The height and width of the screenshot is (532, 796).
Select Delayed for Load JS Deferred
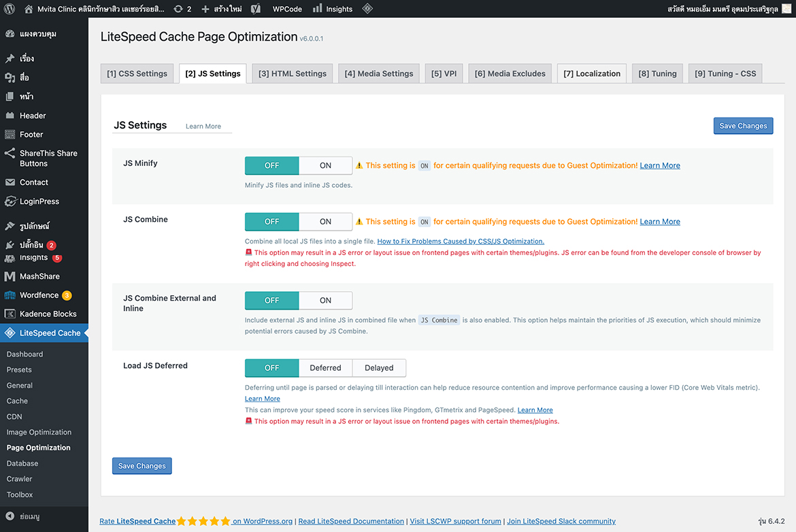(379, 368)
